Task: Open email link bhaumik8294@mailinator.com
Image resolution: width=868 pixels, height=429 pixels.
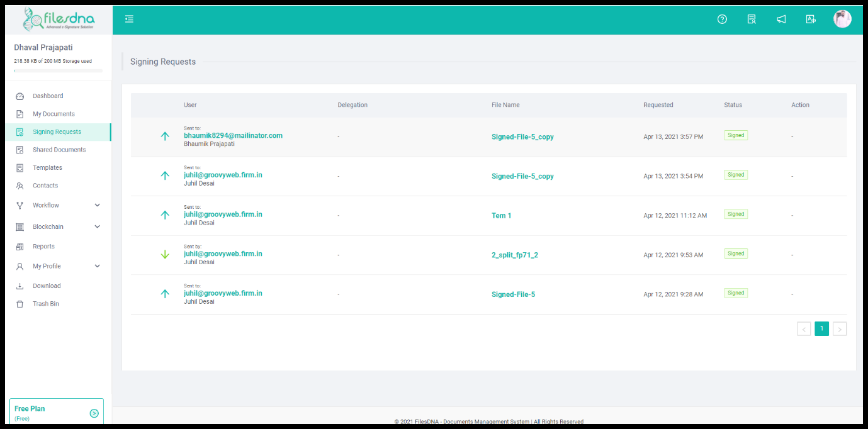Action: [x=233, y=135]
